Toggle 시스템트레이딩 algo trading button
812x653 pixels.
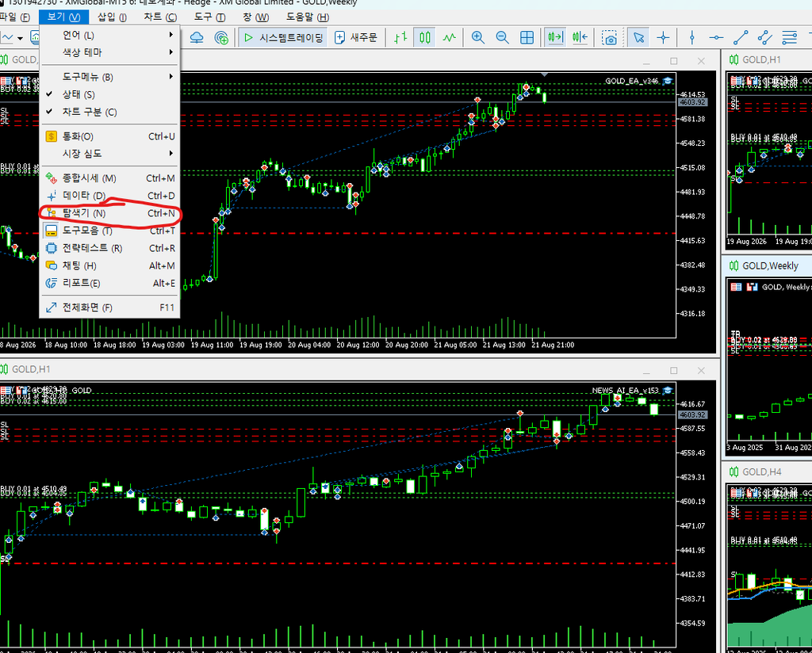pyautogui.click(x=283, y=37)
